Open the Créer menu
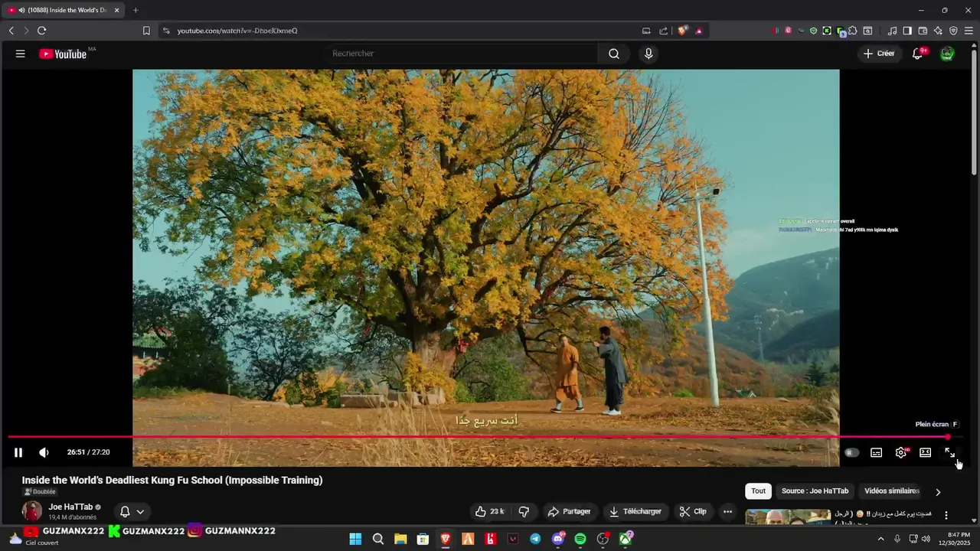This screenshot has width=980, height=551. pyautogui.click(x=879, y=54)
